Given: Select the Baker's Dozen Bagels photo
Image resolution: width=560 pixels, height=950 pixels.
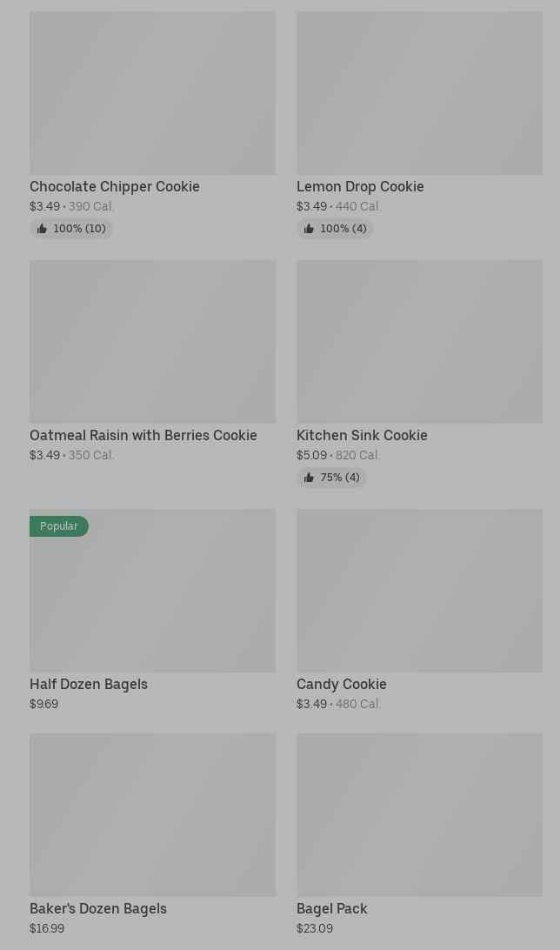Looking at the screenshot, I should (152, 815).
